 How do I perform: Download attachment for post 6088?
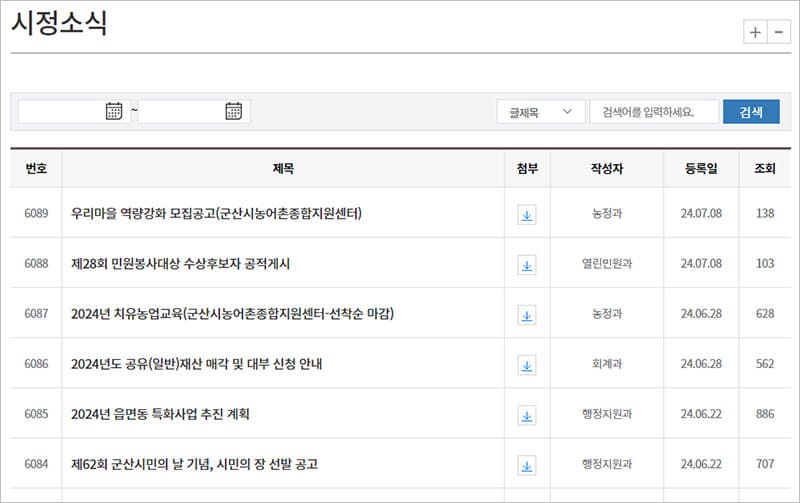(x=527, y=264)
